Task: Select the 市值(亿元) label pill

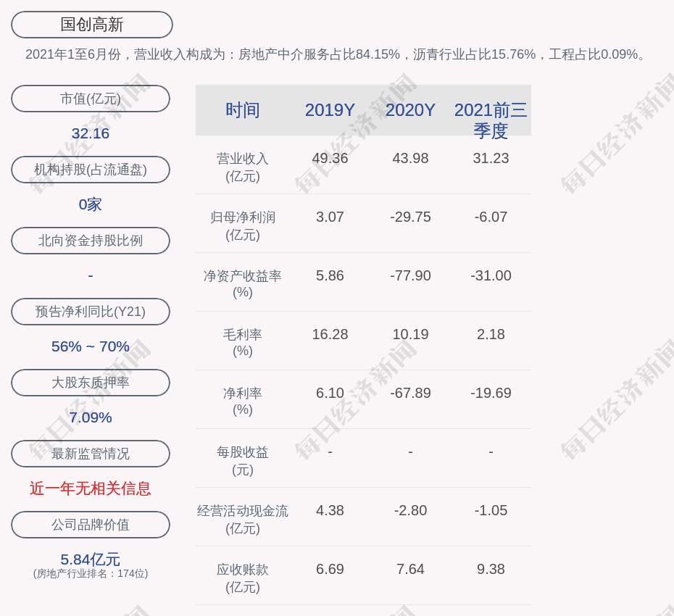Action: 91,99
